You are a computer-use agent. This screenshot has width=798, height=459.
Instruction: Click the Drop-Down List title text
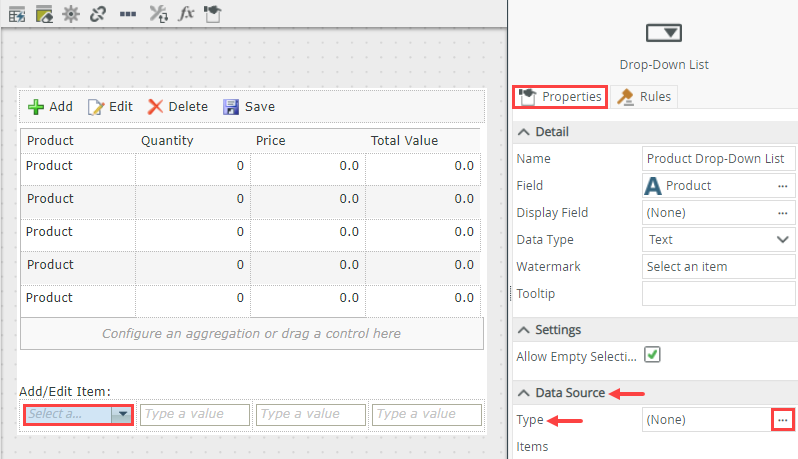(x=664, y=65)
